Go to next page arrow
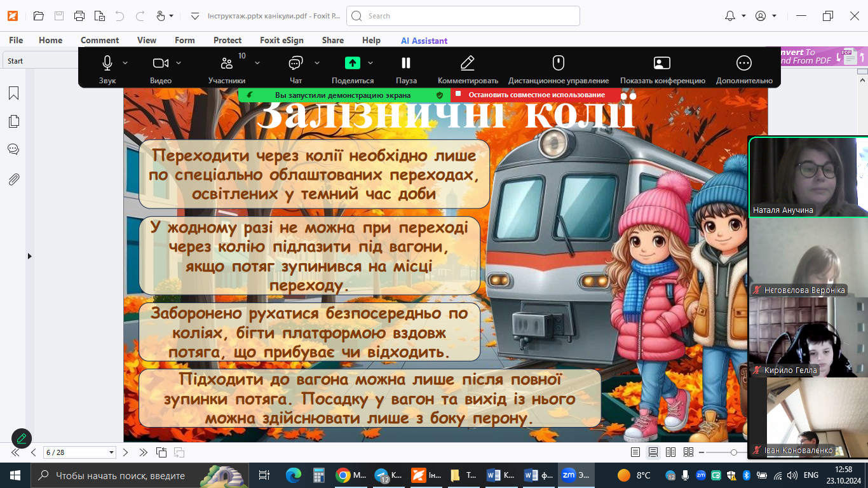This screenshot has height=488, width=868. tap(125, 452)
